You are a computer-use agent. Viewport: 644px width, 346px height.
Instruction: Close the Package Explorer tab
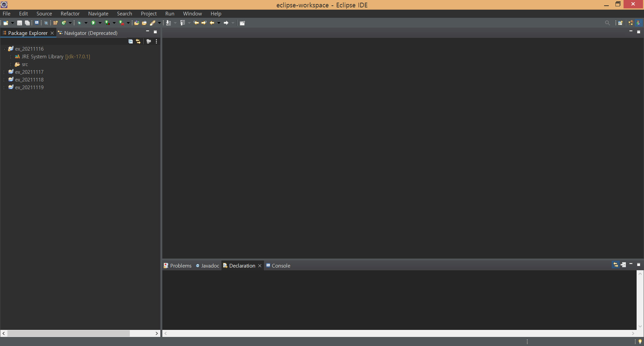[52, 33]
